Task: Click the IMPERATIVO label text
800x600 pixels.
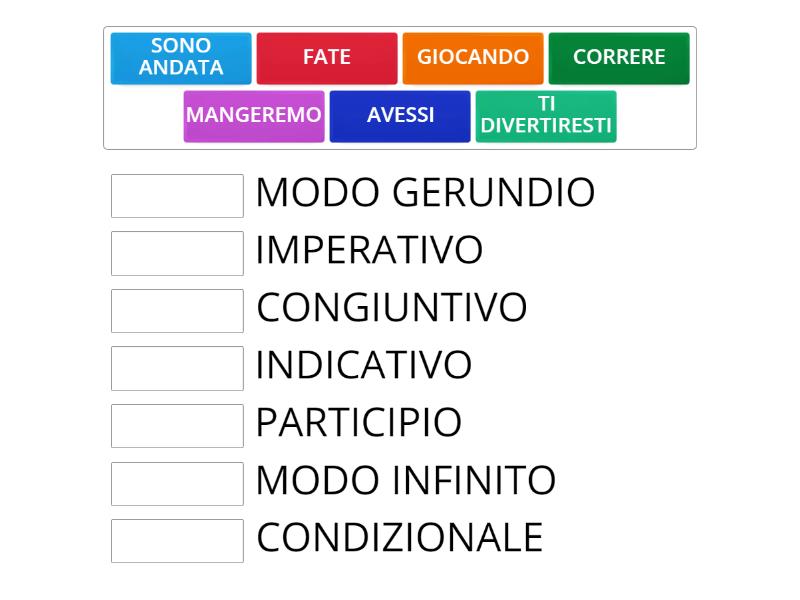Action: [x=368, y=250]
